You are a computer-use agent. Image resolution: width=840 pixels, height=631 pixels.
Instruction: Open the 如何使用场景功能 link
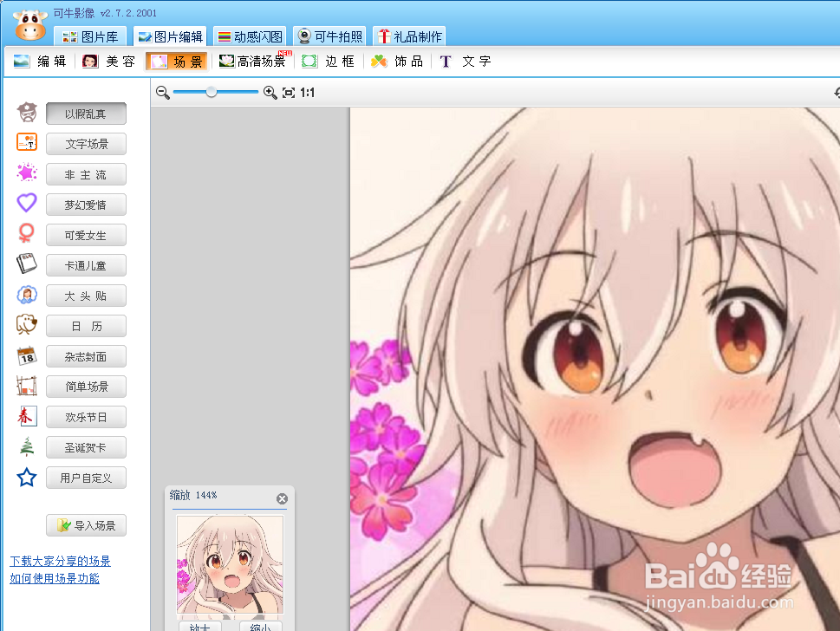[55, 578]
